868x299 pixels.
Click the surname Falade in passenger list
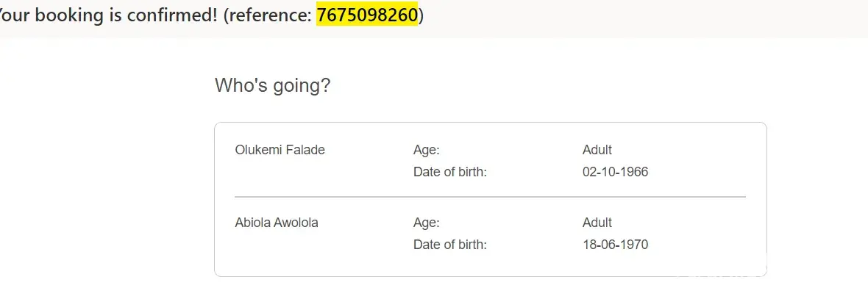[307, 150]
